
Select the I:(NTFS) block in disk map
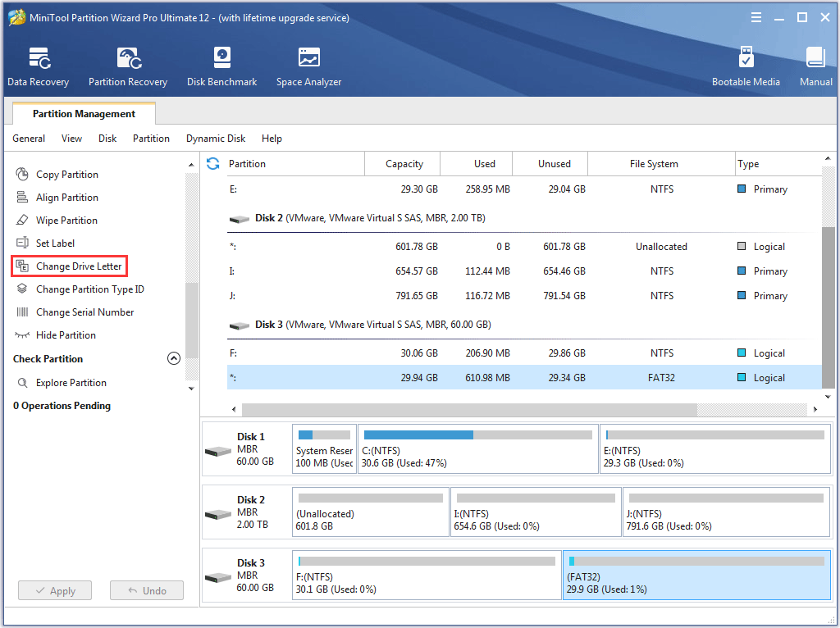point(536,512)
